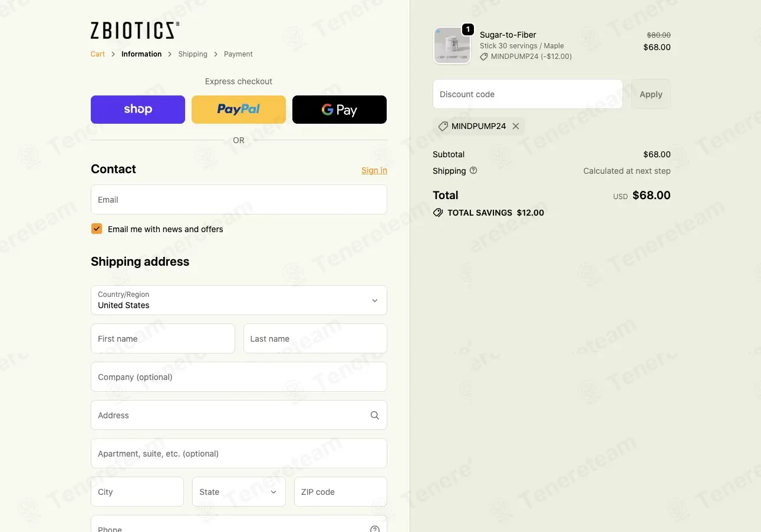Check out with PayPal
The image size is (761, 532).
point(239,110)
